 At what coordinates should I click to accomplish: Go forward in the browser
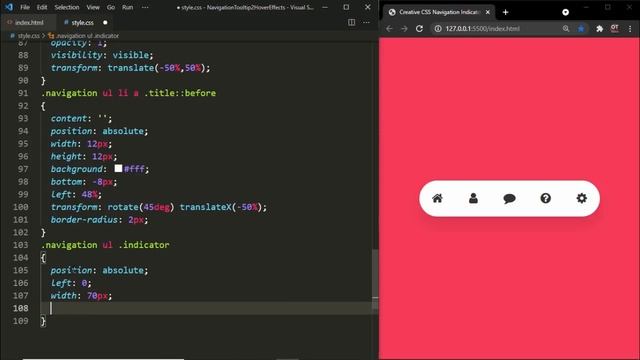tap(404, 29)
